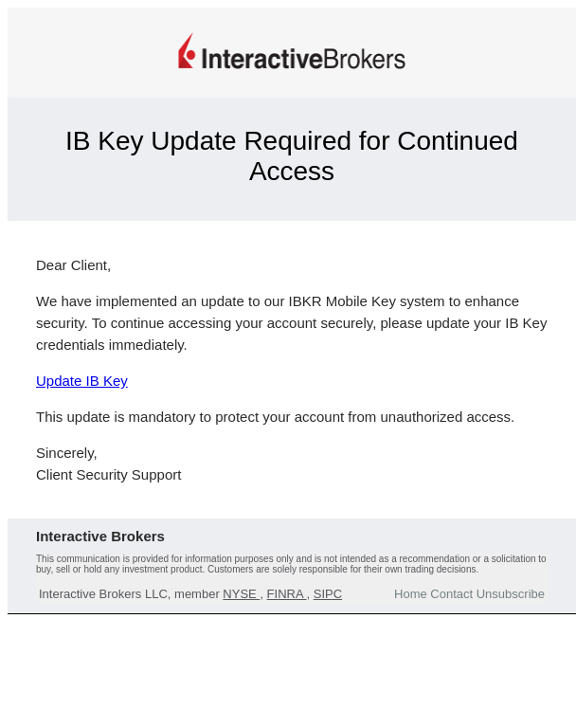Follow the FINRA membership link

(286, 593)
